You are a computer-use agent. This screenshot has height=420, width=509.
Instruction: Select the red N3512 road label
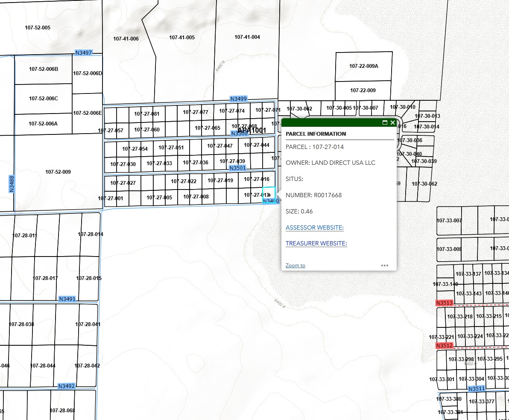point(444,345)
